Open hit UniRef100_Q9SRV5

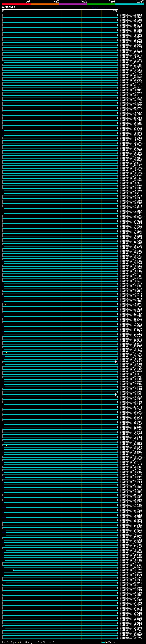click(131, 37)
